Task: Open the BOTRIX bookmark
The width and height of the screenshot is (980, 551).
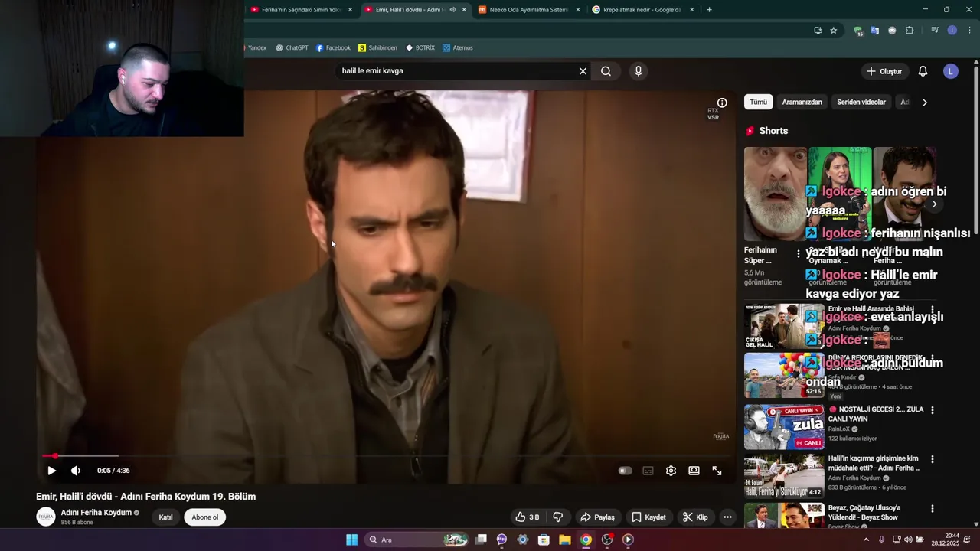Action: 420,47
